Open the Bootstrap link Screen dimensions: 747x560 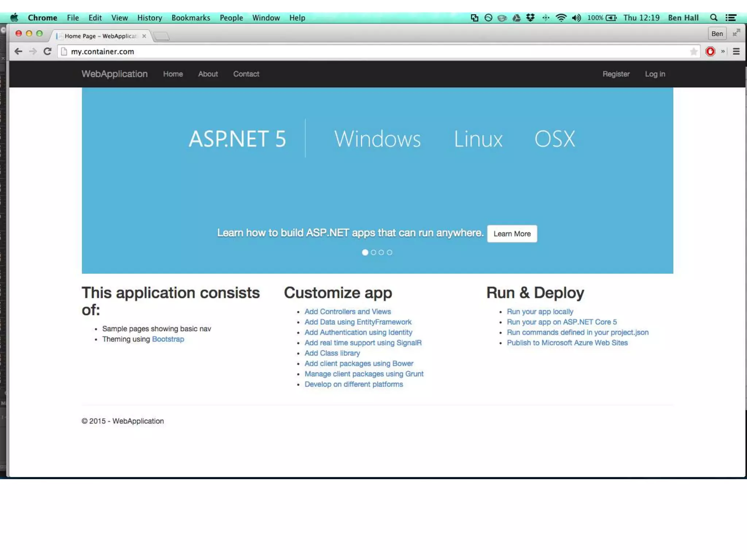[168, 339]
